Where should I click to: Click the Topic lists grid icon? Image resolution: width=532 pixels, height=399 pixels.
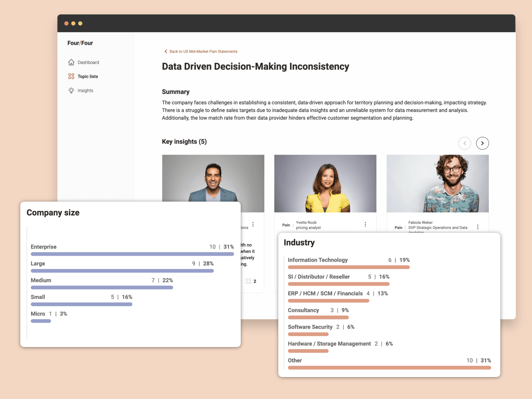(71, 76)
